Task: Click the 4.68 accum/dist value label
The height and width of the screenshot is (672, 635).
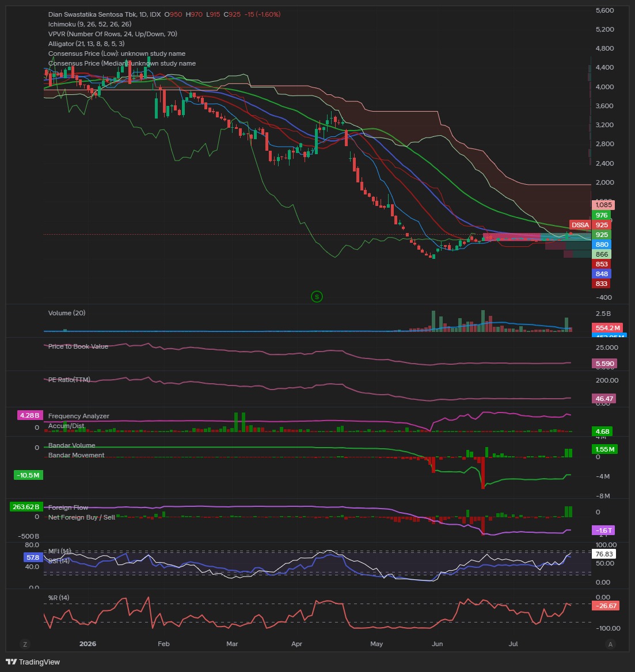Action: (x=602, y=432)
